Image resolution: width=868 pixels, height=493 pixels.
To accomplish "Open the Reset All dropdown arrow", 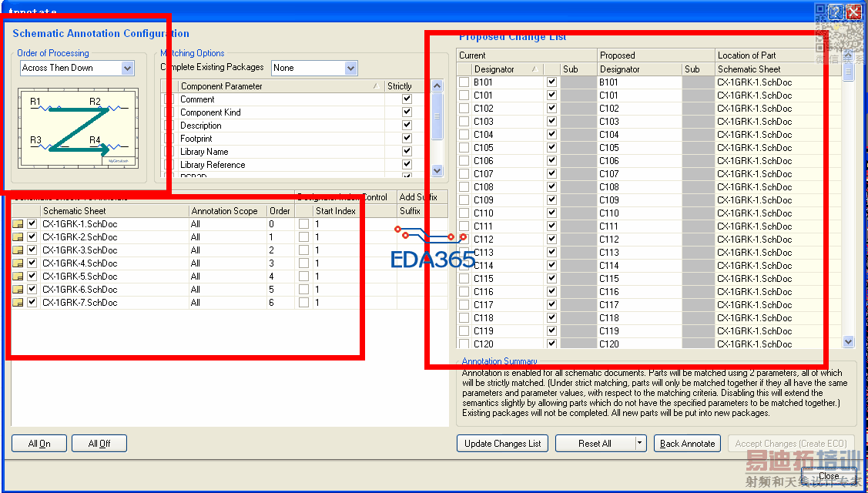I will point(640,443).
